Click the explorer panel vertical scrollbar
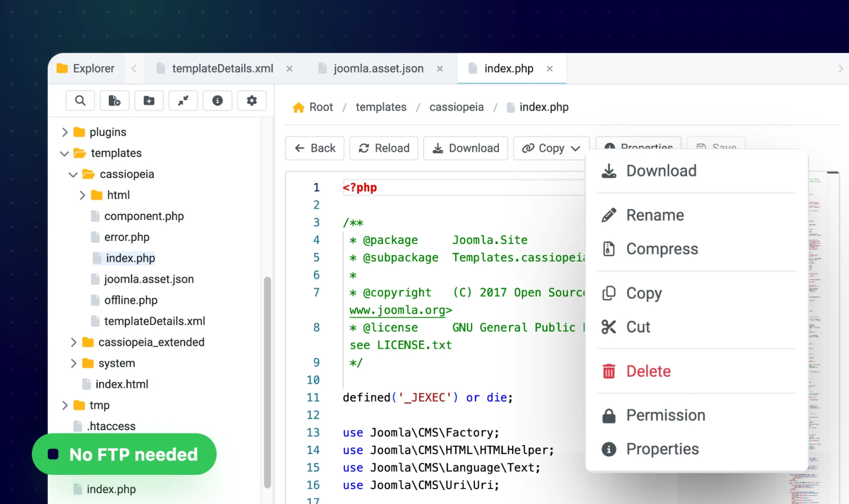This screenshot has height=504, width=849. click(267, 382)
